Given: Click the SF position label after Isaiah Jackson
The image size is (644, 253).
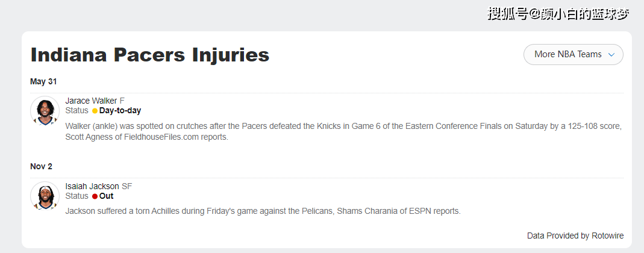Looking at the screenshot, I should [127, 186].
